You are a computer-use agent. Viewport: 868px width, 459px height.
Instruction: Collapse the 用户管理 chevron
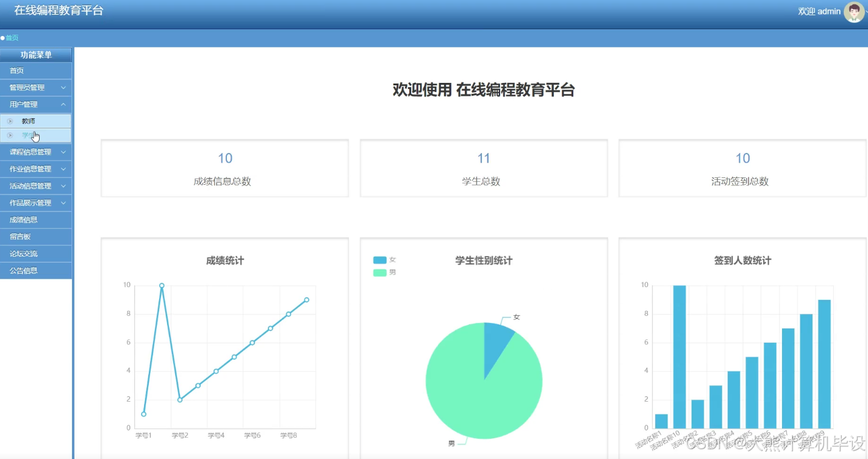point(63,105)
